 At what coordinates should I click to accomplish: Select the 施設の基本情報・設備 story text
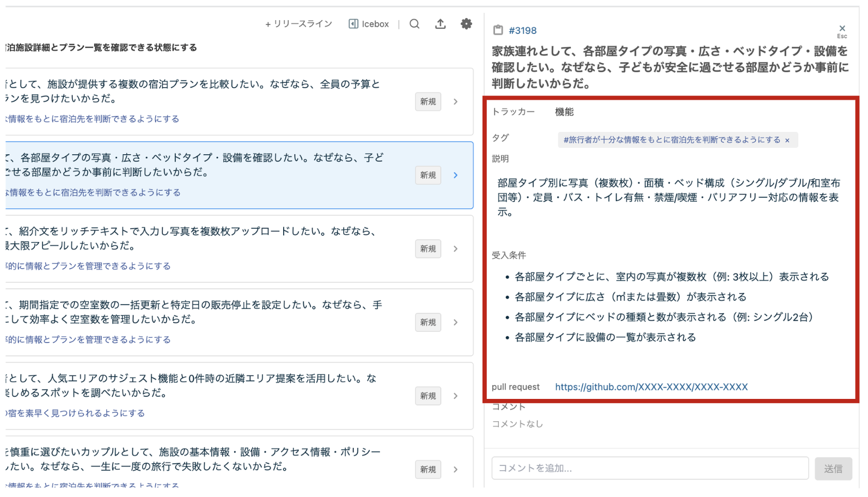pos(193,459)
